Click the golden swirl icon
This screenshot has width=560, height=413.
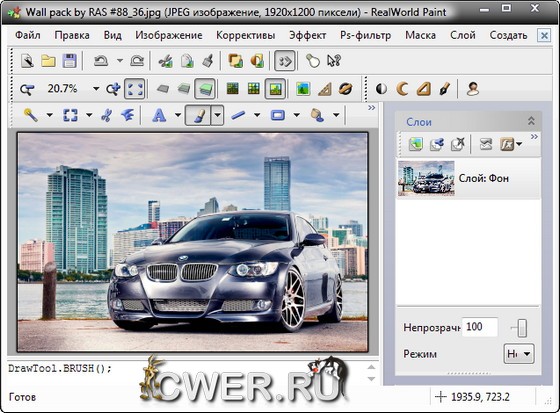345,89
